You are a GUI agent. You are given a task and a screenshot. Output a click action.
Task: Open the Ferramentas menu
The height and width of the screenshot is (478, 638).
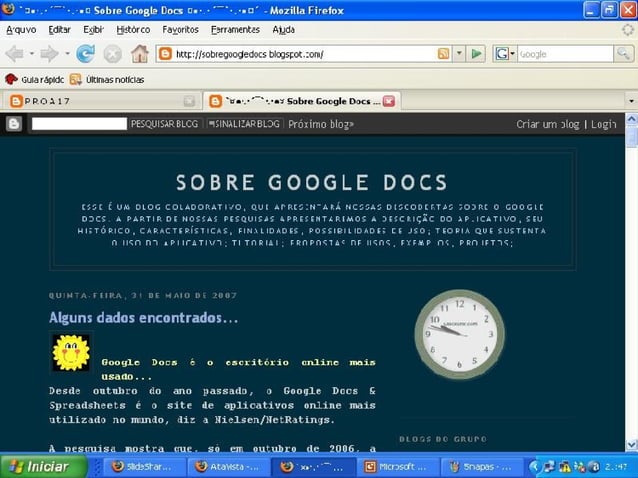pyautogui.click(x=235, y=30)
